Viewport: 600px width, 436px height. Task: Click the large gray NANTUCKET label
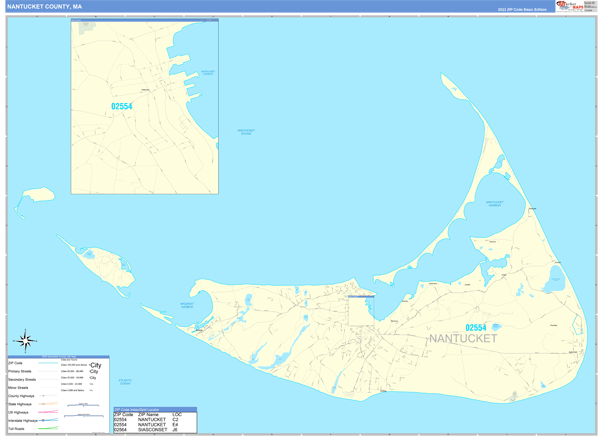(463, 338)
